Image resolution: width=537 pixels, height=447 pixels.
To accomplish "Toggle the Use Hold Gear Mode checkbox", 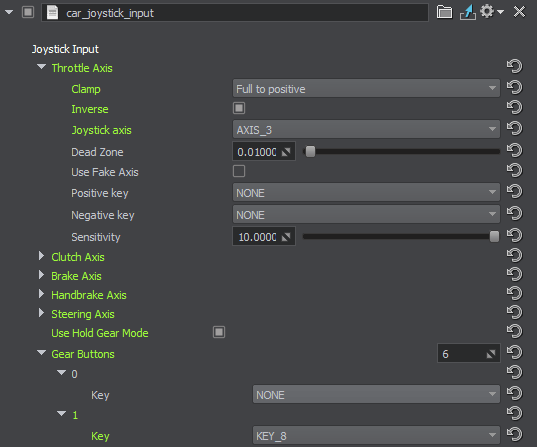I will [x=219, y=332].
